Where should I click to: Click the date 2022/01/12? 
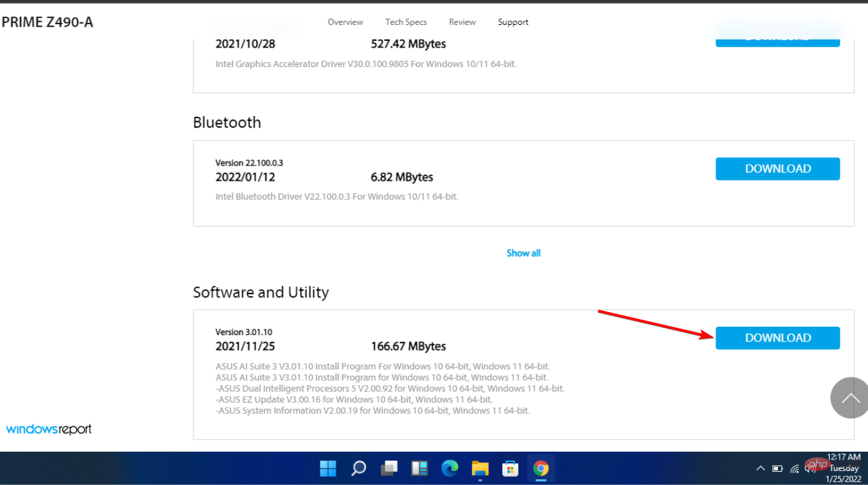click(x=246, y=177)
